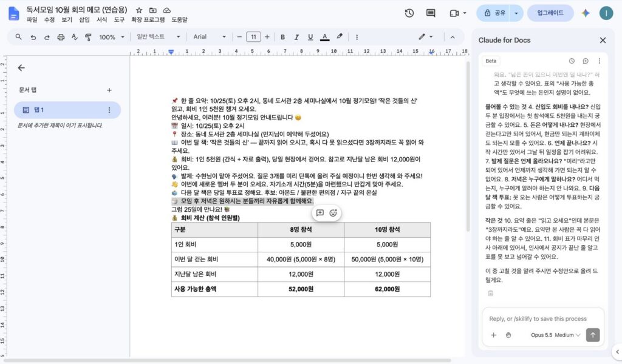Click the document title text
The width and height of the screenshot is (622, 364).
pyautogui.click(x=77, y=10)
